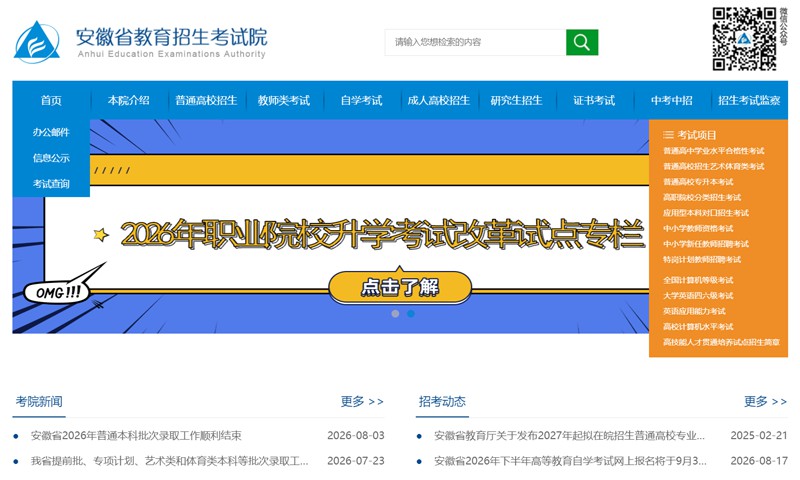
Task: Click the date 2026-07-23
Action: point(356,461)
